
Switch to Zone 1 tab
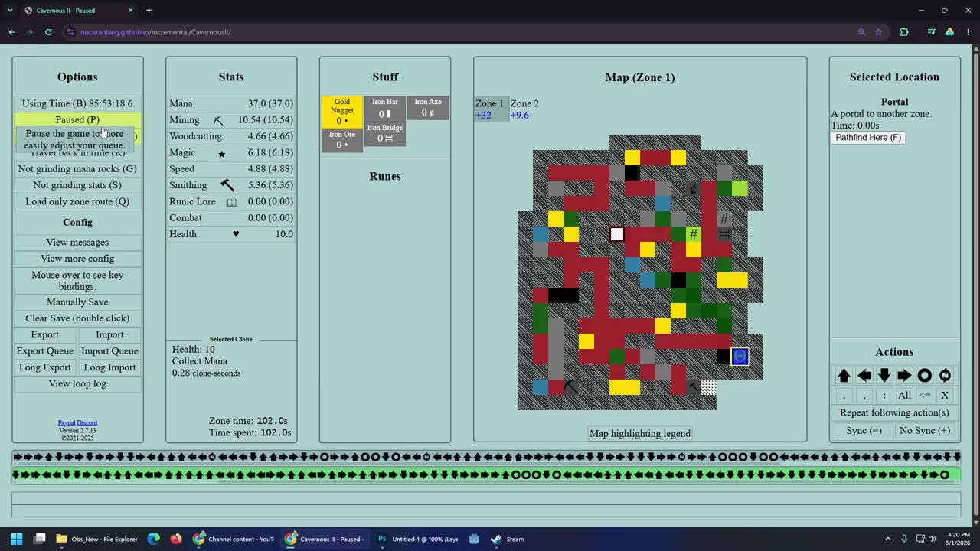point(490,109)
